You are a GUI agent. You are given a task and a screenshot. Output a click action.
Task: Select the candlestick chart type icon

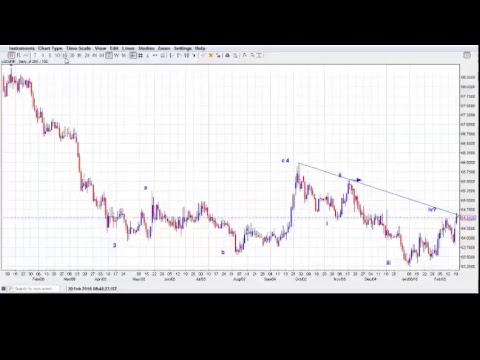(11, 55)
